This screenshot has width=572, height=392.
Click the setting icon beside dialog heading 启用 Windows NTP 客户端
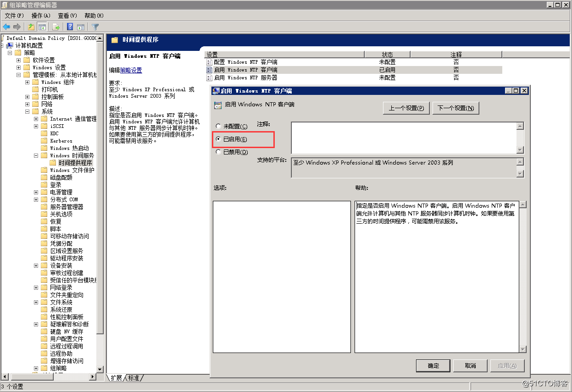pyautogui.click(x=218, y=105)
